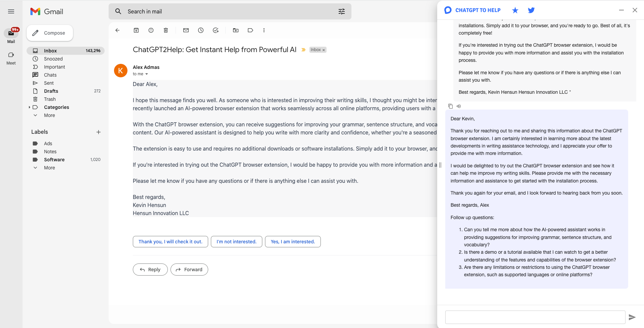Click the Forward button
The height and width of the screenshot is (328, 644).
189,270
